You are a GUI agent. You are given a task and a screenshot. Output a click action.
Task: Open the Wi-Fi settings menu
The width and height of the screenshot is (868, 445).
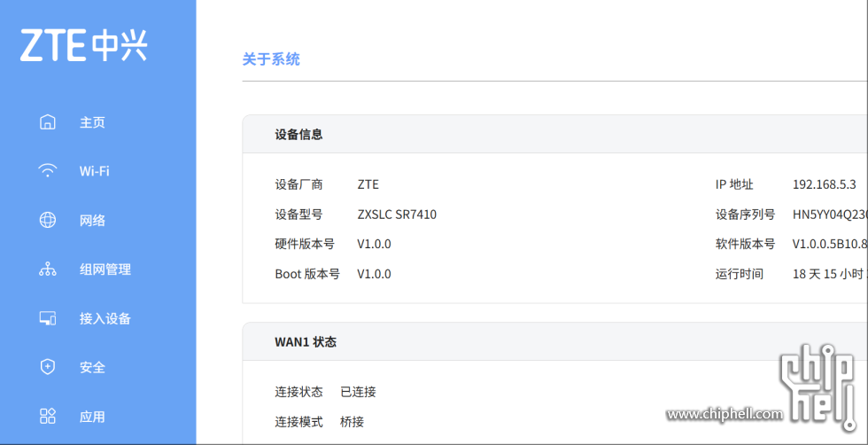point(94,171)
